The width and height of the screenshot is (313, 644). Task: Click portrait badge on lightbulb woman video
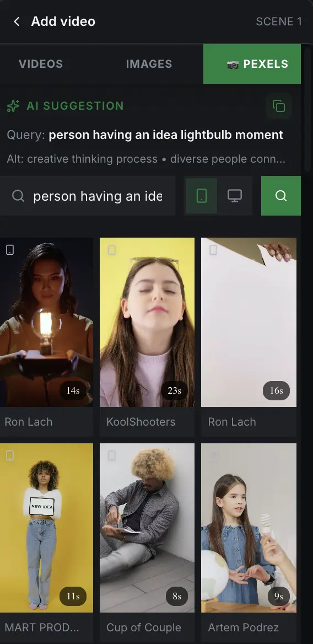[10, 250]
